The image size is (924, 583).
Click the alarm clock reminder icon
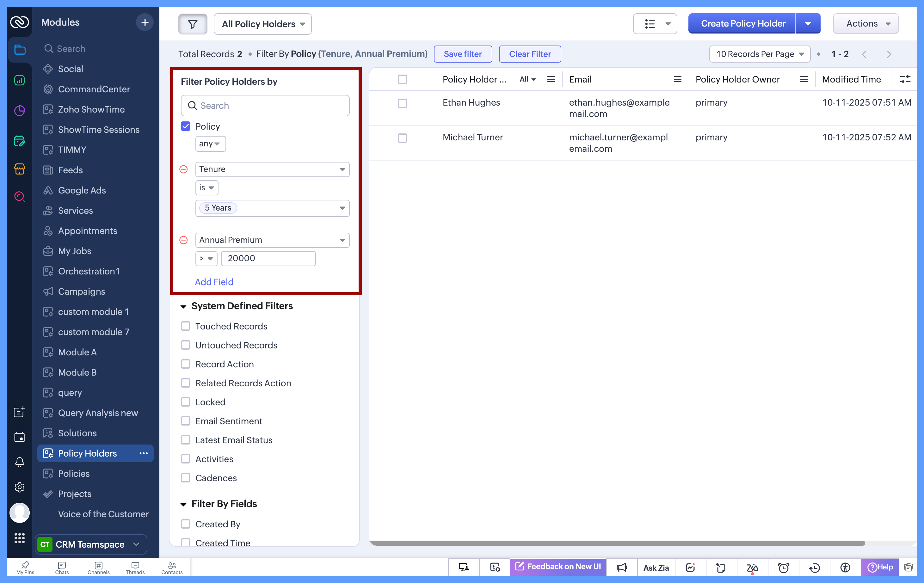click(783, 567)
